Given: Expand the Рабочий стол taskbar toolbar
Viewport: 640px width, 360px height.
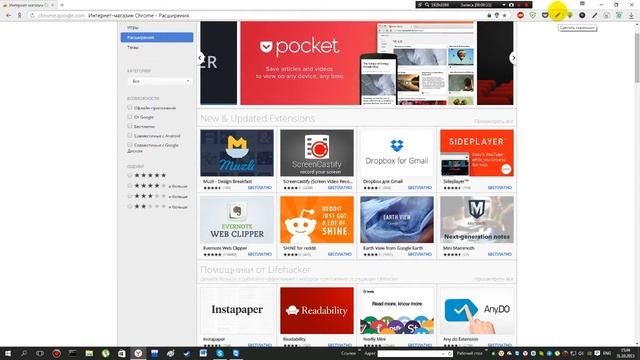Looking at the screenshot, I should click(487, 351).
